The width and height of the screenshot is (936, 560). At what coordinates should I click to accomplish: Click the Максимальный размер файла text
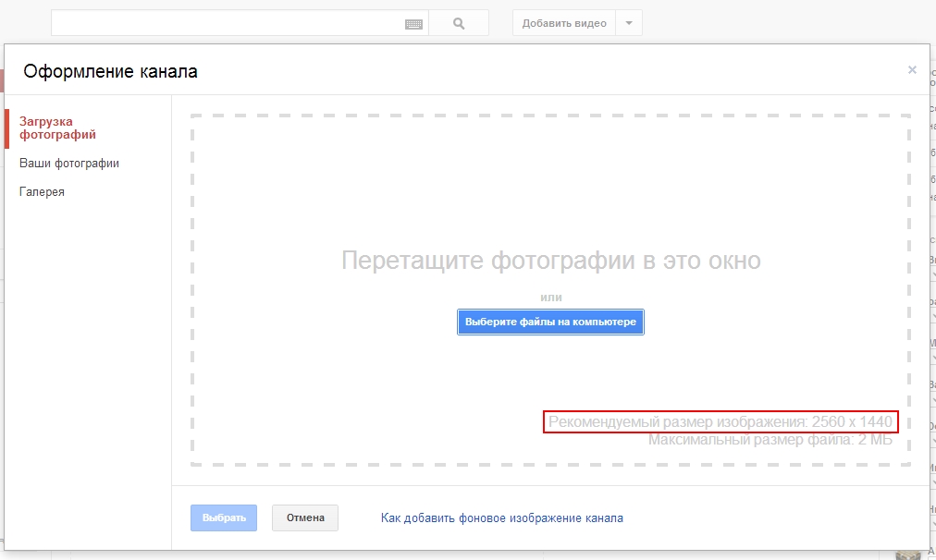770,440
